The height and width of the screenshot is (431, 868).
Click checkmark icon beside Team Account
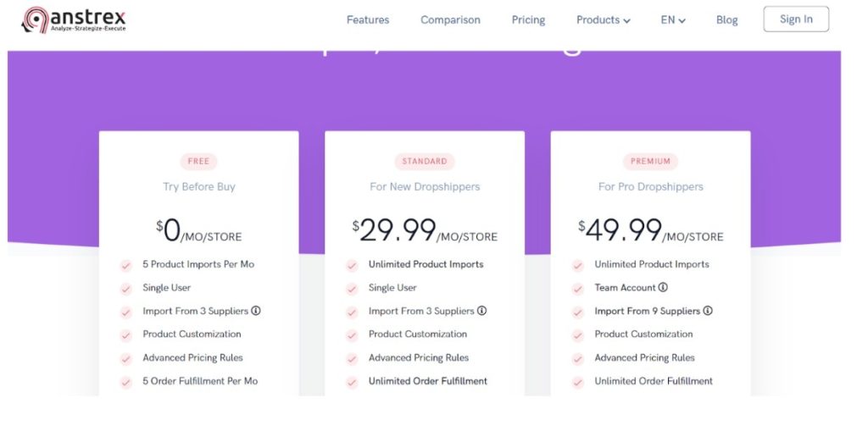tap(578, 289)
